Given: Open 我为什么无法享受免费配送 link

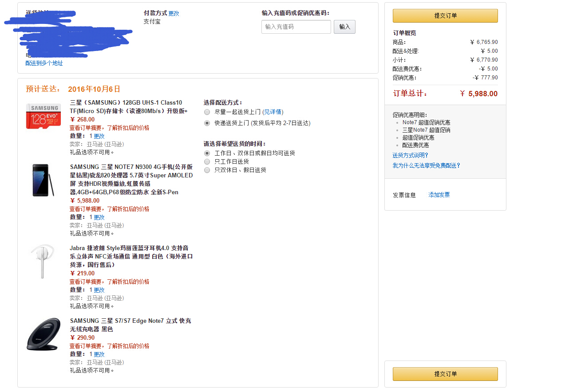Looking at the screenshot, I should (x=426, y=166).
